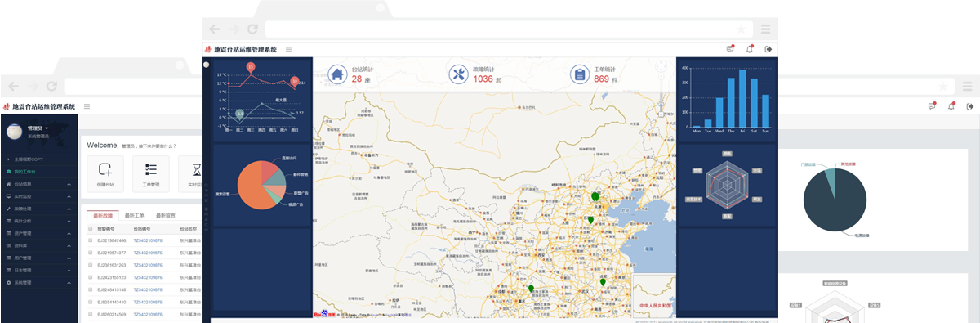Image resolution: width=980 pixels, height=323 pixels.
Task: Check the box for row BJ3219847466
Action: click(91, 241)
